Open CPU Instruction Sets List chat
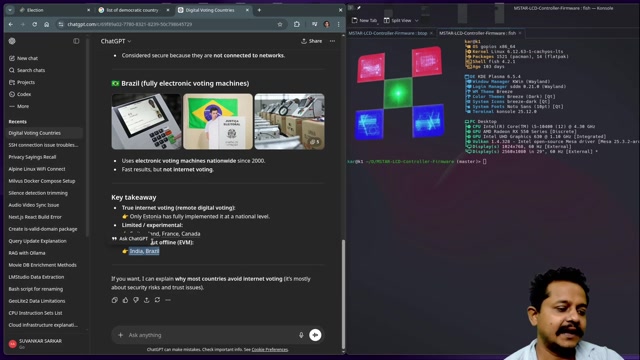The width and height of the screenshot is (640, 360). (x=35, y=313)
